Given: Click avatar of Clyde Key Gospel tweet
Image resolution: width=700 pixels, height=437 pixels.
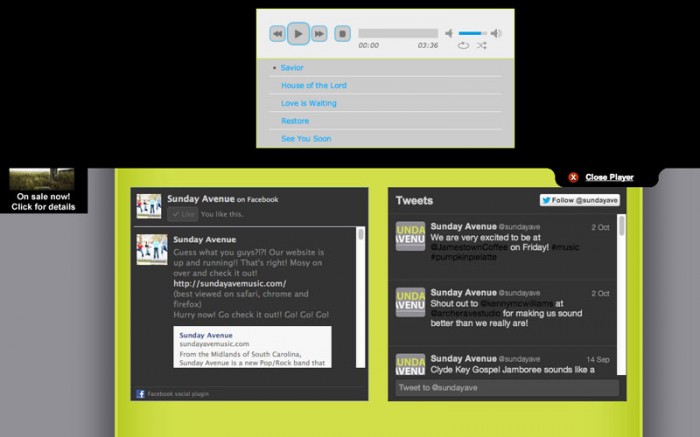Looking at the screenshot, I should pyautogui.click(x=410, y=365).
